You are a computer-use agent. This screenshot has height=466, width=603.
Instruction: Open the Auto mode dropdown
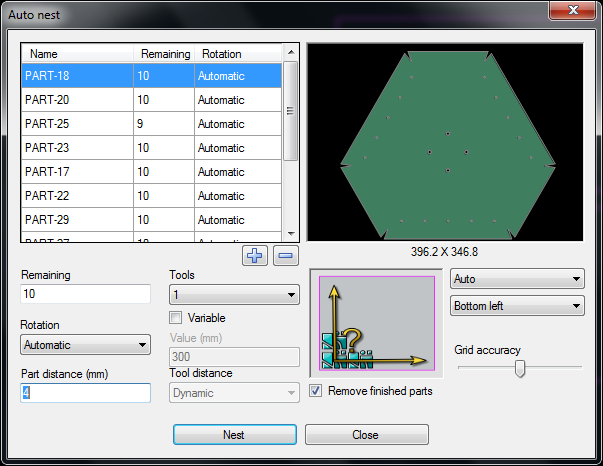click(x=517, y=279)
